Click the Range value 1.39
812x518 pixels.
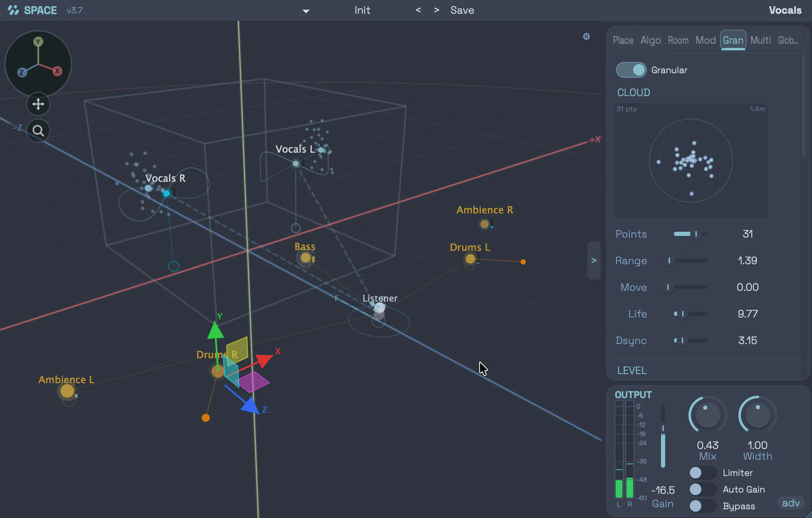748,260
